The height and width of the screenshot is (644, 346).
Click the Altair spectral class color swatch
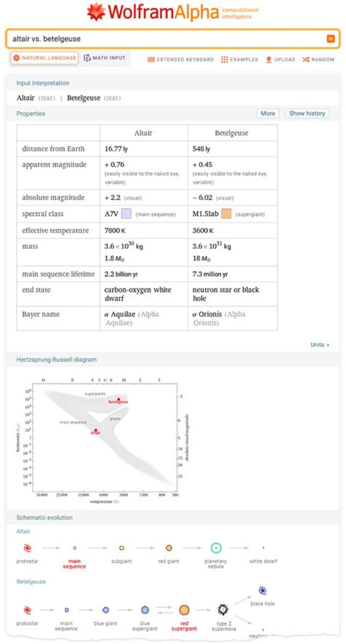point(126,214)
